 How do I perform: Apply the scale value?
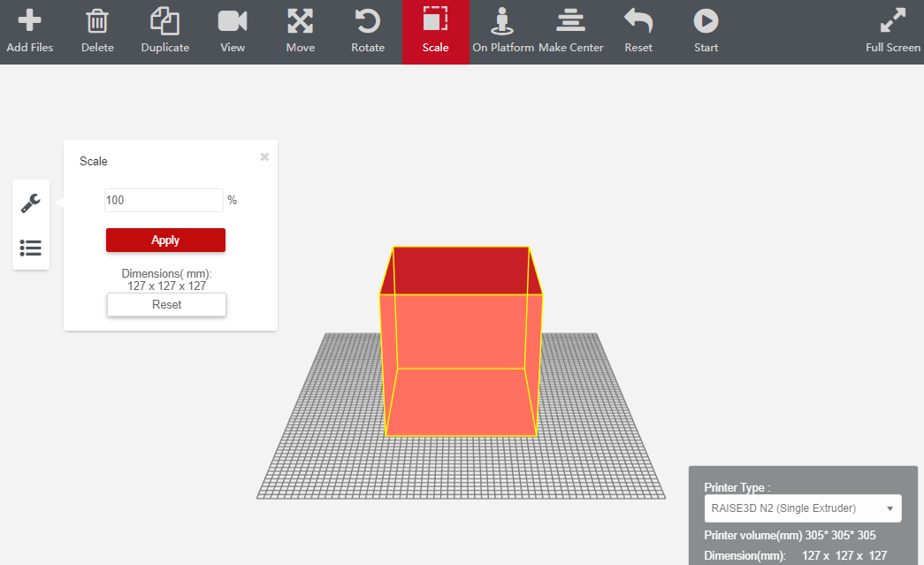click(x=165, y=241)
